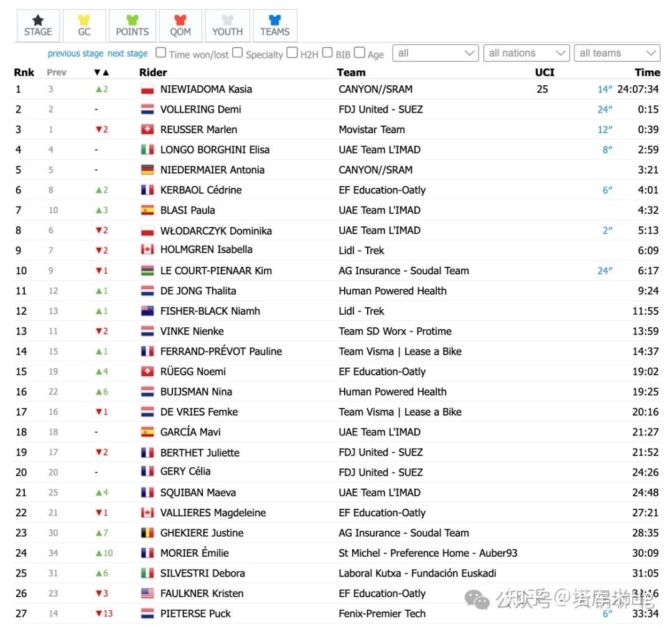
Task: Click the Swiss flag beside RÜEGG Noemi
Action: coord(147,371)
